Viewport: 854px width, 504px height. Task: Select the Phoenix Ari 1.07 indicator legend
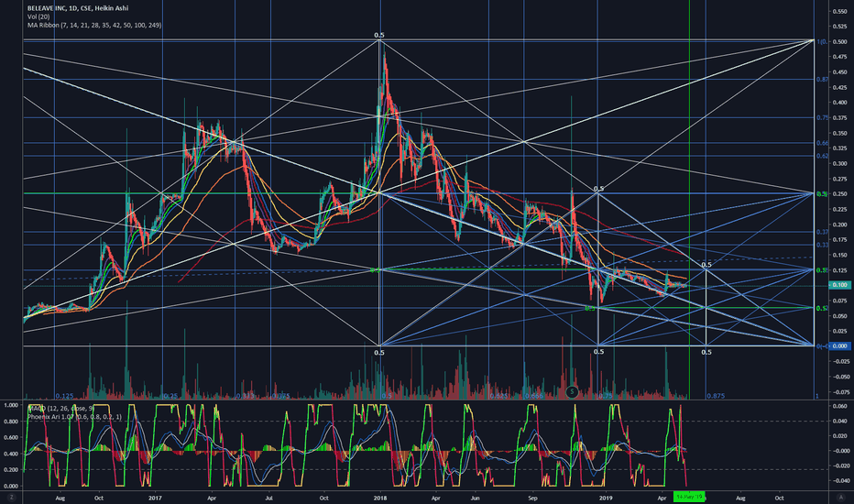[74, 417]
